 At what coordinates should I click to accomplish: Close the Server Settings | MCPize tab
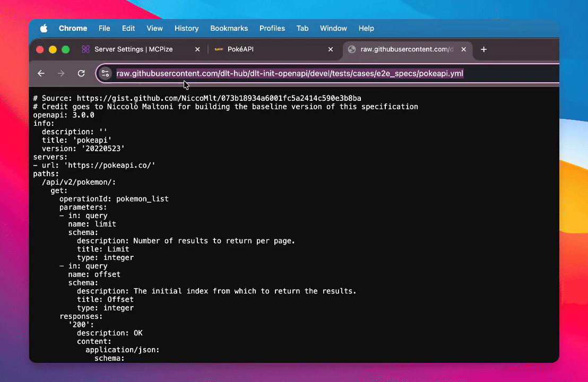(x=197, y=49)
